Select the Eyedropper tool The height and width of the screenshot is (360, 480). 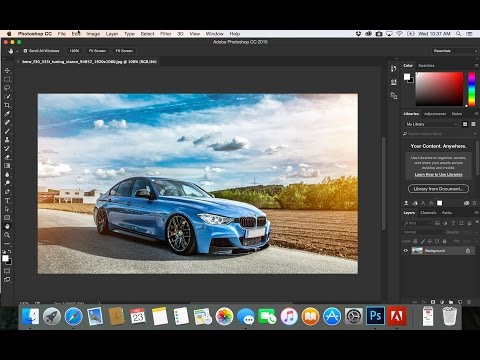pos(7,114)
